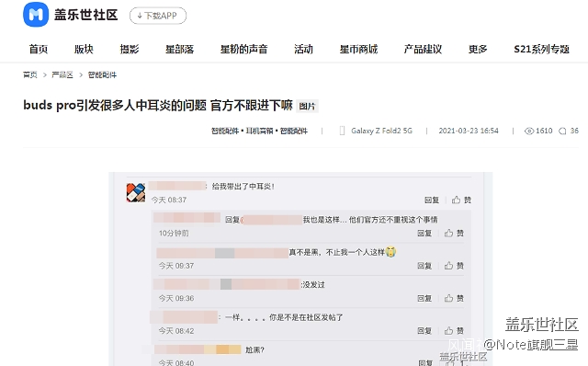Click the comment bubble icon showing 36
Image resolution: width=588 pixels, height=366 pixels.
point(562,131)
